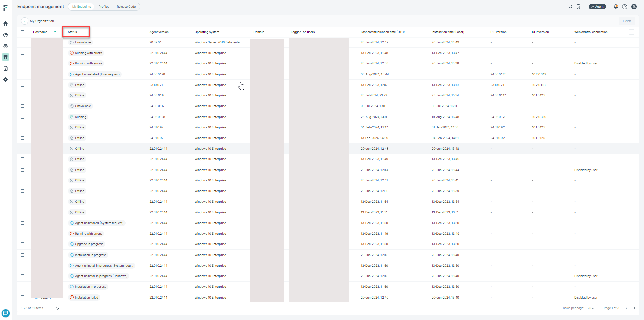Expand the My Organization breadcrumb chevron
Viewport: 644px width, 320px height.
pyautogui.click(x=24, y=21)
